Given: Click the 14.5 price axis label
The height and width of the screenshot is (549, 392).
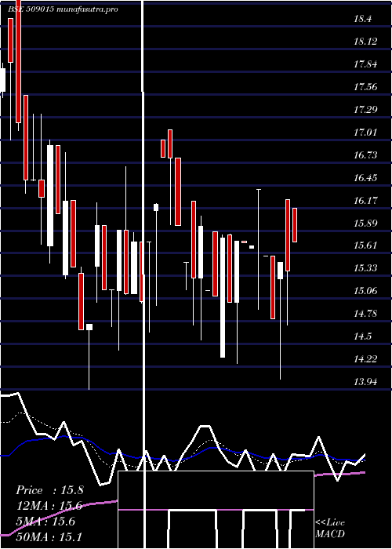Looking at the screenshot, I should coord(362,336).
